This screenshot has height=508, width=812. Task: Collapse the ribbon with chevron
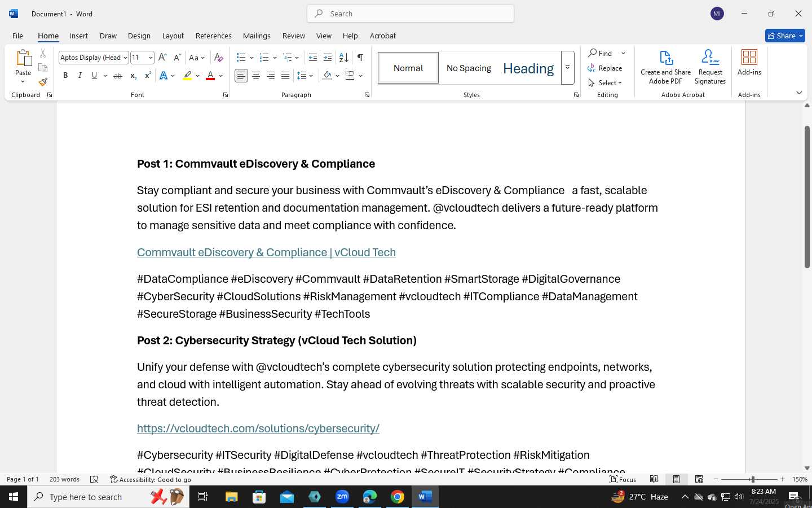point(799,93)
